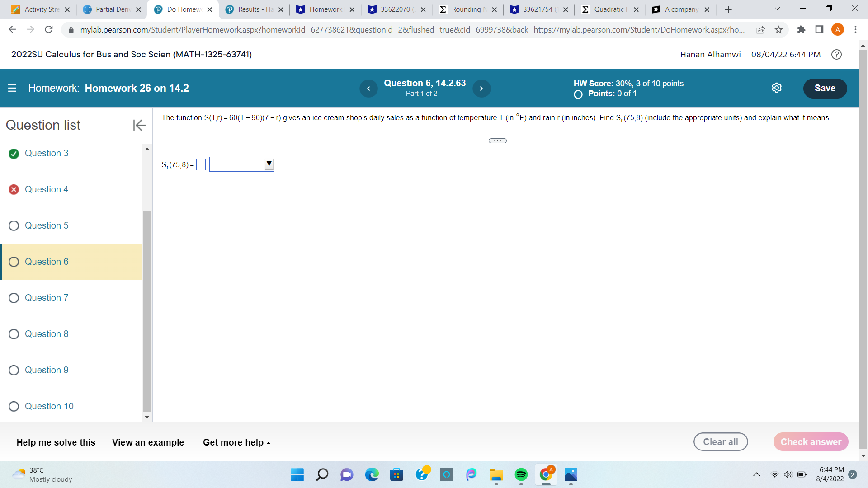Switch to the Partial Deriv browser tab
Viewport: 868px width, 488px height.
click(112, 9)
